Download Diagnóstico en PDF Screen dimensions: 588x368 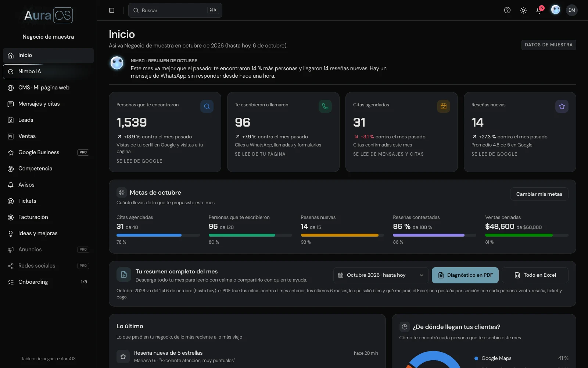[465, 275]
